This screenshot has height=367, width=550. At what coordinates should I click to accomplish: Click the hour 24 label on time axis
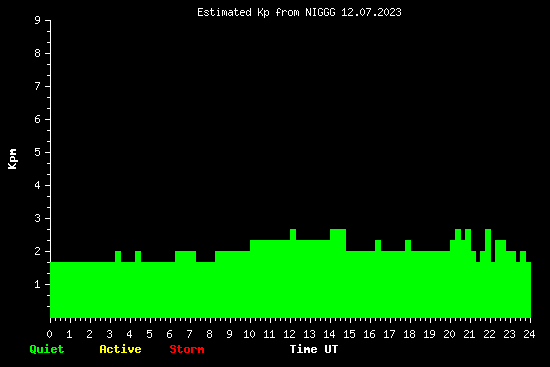coord(529,334)
